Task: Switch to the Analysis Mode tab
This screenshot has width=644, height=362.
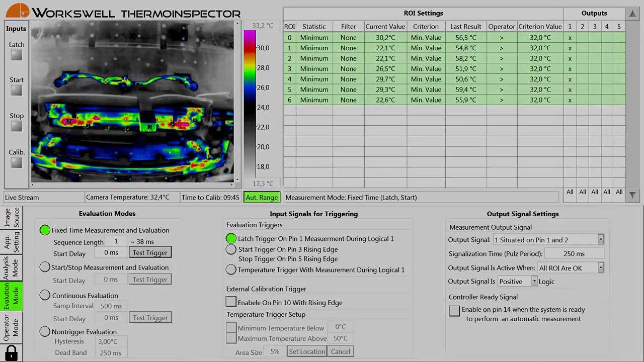Action: click(12, 268)
